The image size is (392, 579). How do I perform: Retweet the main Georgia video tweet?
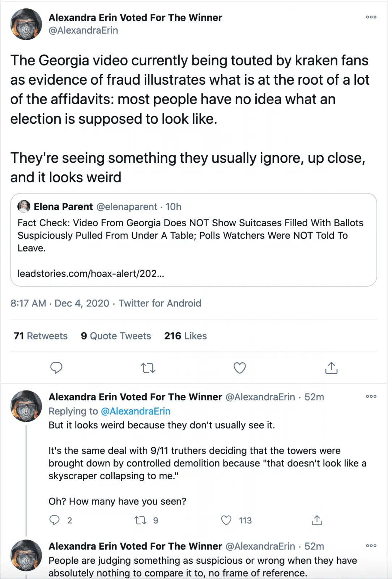tap(148, 368)
